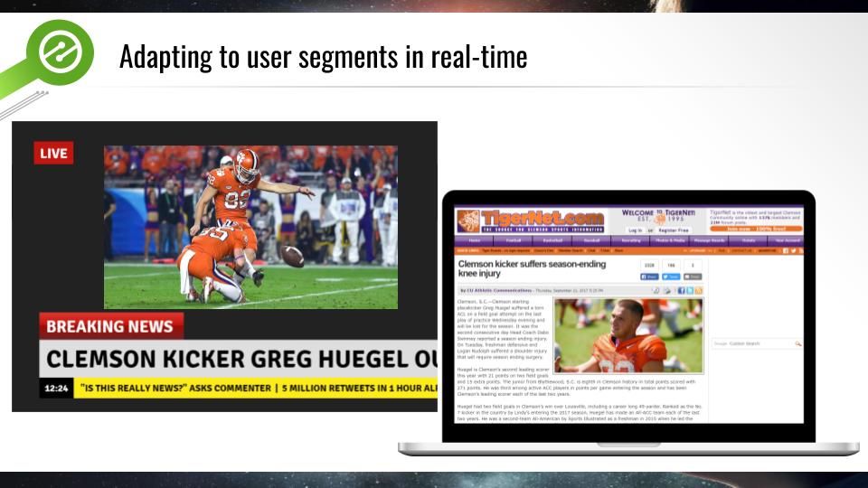868x488 pixels.
Task: Click the 12:24 time stamp
Action: click(x=56, y=389)
